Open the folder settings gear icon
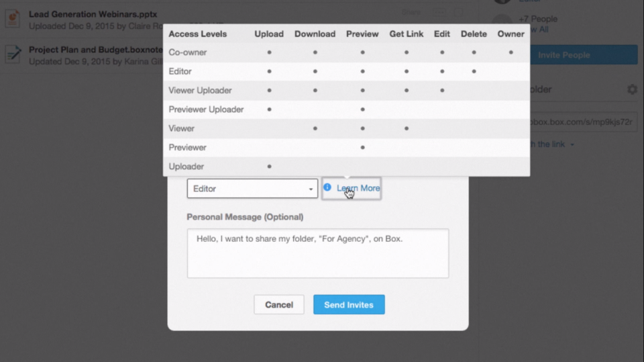Screen dimensions: 644x362 [632, 89]
